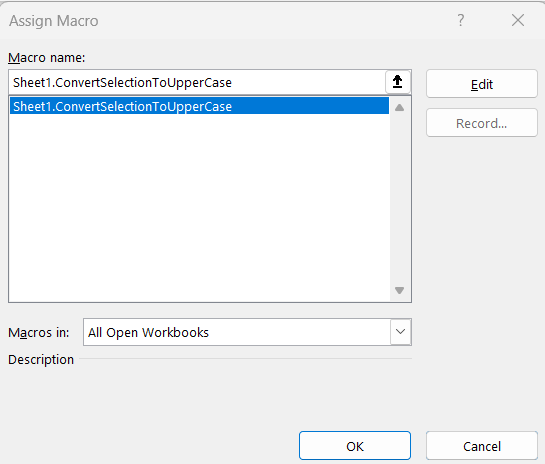Click the macro list scroll-up arrow

(400, 108)
